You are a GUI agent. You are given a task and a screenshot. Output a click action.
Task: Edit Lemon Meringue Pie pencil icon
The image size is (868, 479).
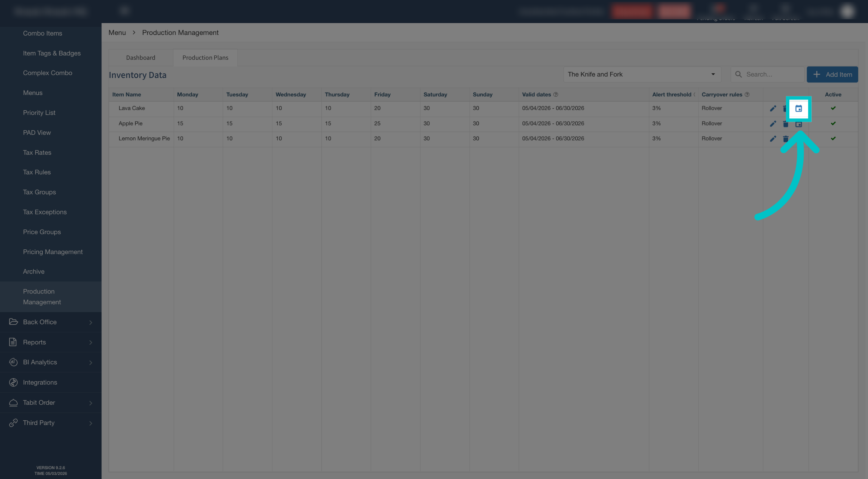point(773,139)
